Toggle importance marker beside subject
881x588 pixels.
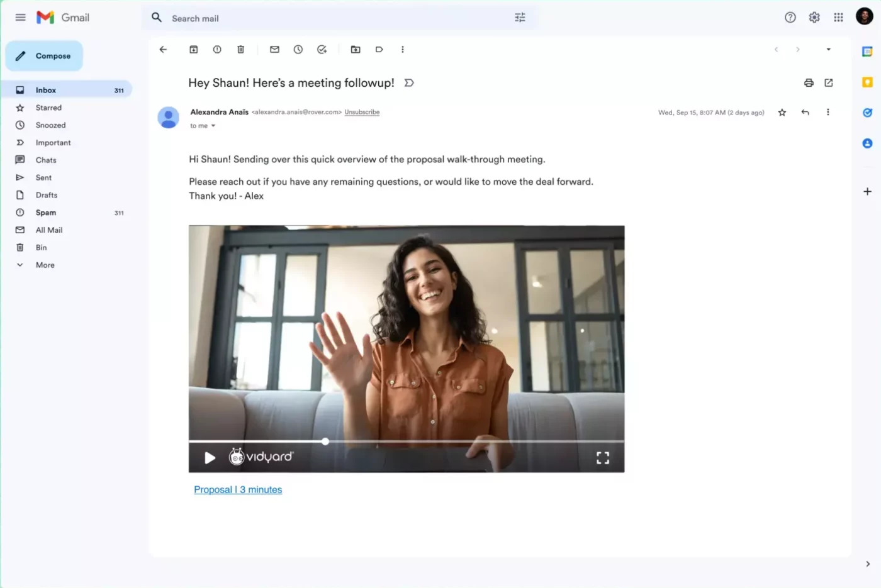[x=409, y=83]
